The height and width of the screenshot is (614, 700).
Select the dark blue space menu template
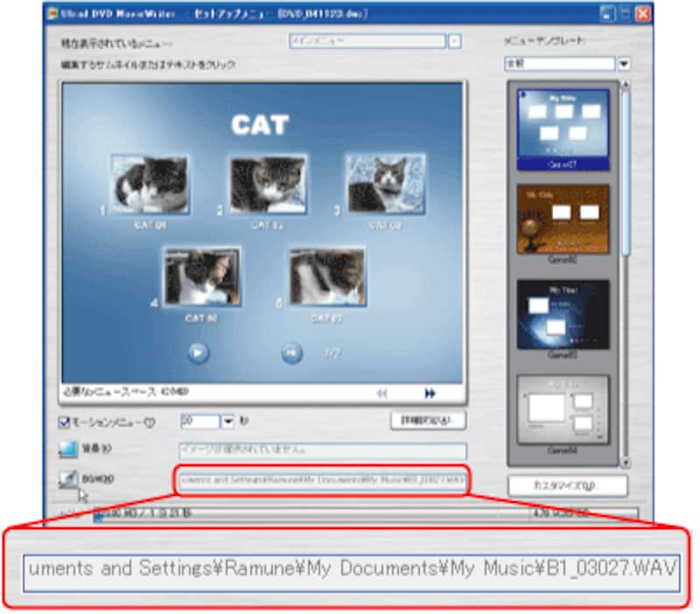[563, 314]
